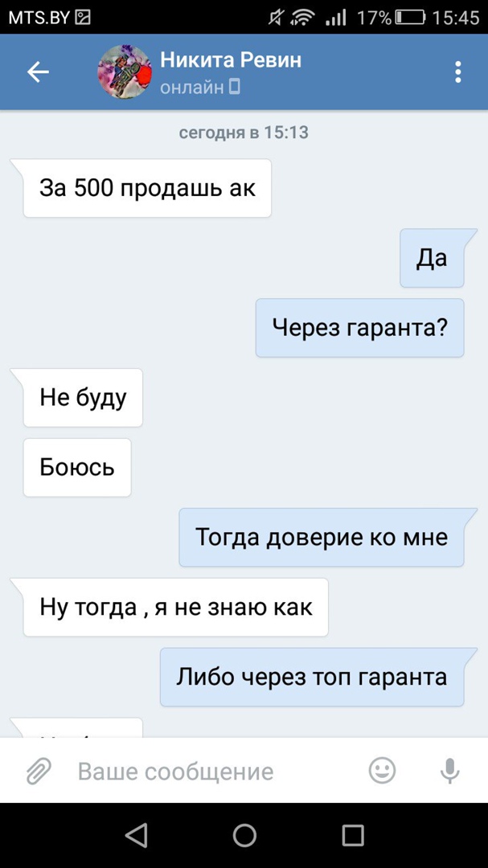
Task: Tap the paperclip attachment icon
Action: 39,771
